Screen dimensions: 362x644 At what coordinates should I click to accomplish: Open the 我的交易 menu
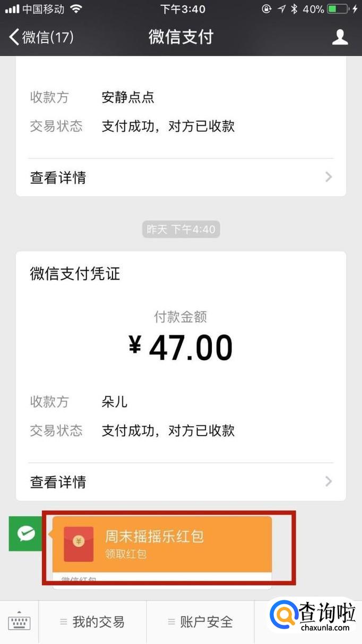[92, 622]
